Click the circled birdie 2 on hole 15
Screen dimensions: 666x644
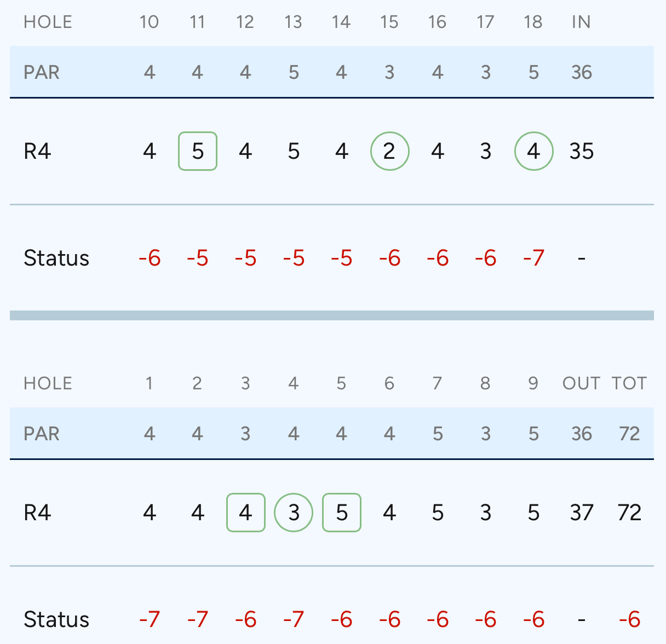pos(389,151)
